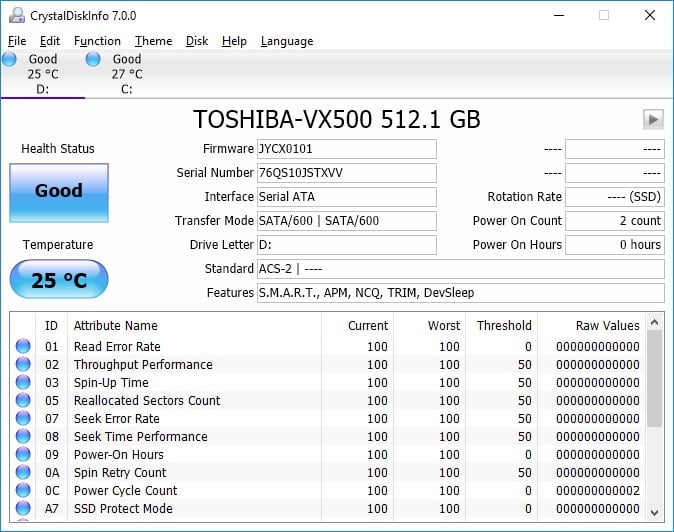Viewport: 674px width, 532px height.
Task: Open the Edit menu
Action: pyautogui.click(x=49, y=41)
